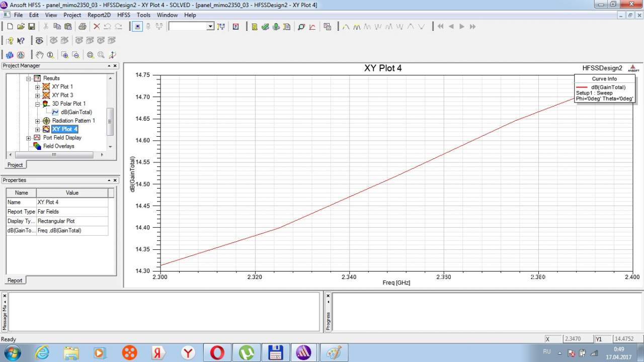
Task: Click the Open folder toolbar icon
Action: 21,27
